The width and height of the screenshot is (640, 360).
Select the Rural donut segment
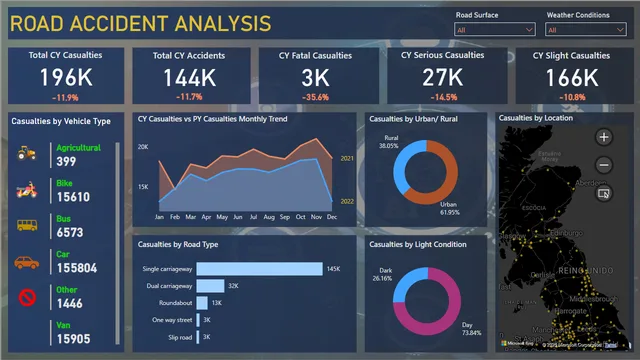click(x=400, y=167)
